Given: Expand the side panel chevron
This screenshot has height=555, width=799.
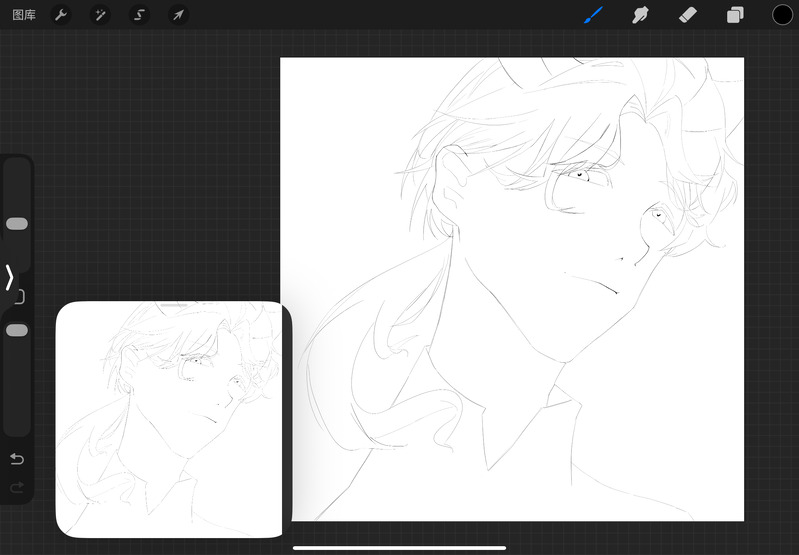Looking at the screenshot, I should click(9, 278).
